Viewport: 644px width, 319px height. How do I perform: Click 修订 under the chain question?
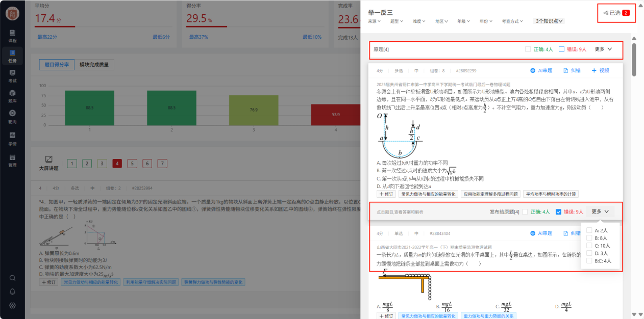coord(386,316)
